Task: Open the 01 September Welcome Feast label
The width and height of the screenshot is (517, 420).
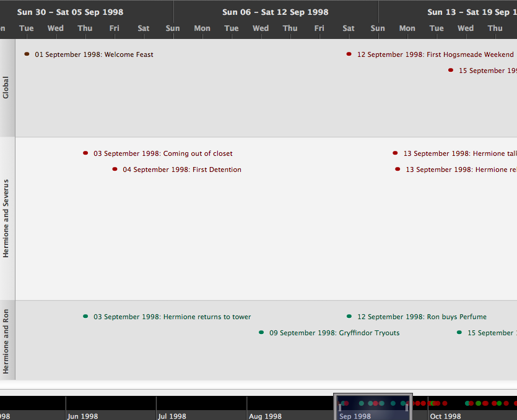Action: coord(94,55)
